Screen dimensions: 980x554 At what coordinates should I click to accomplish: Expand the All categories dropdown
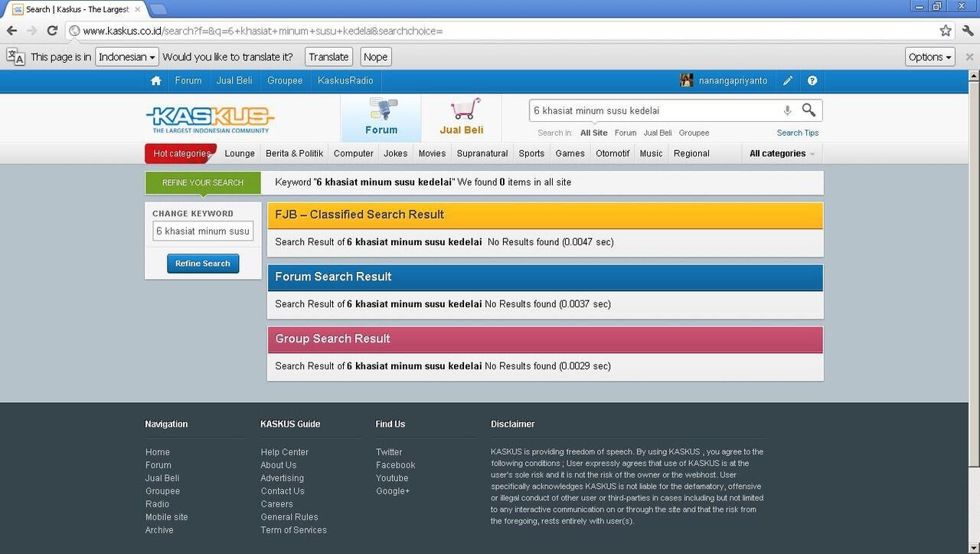[782, 153]
